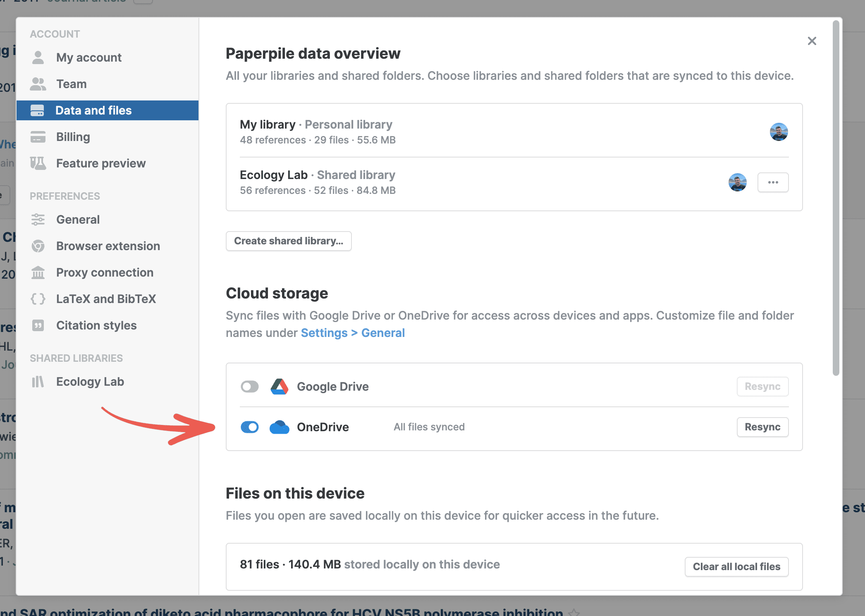
Task: Click Clear all local files button
Action: (737, 567)
